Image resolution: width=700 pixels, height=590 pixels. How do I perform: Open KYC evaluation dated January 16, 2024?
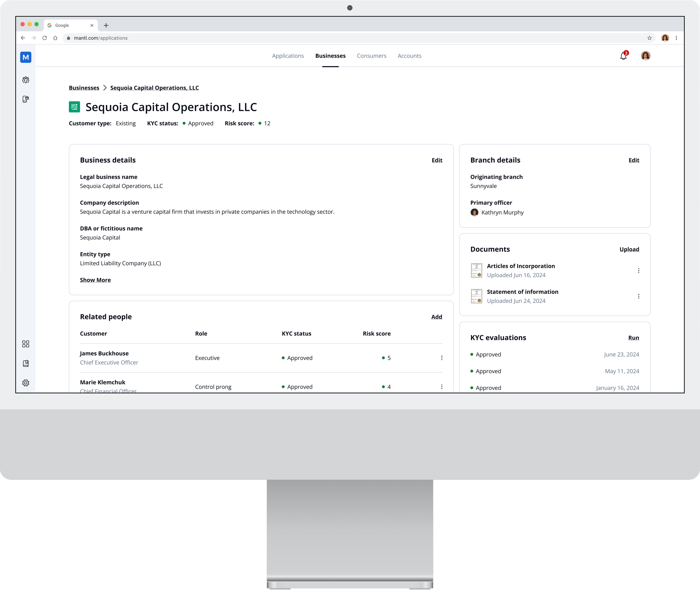point(555,388)
